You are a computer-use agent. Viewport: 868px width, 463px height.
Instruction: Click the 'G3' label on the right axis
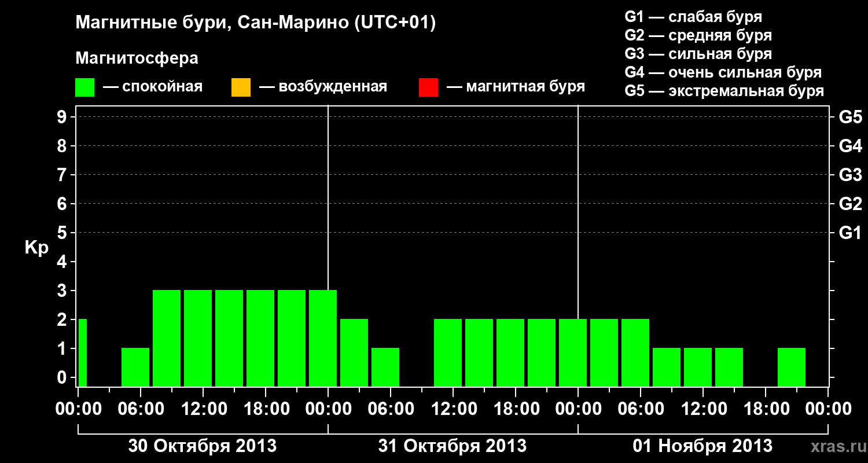pos(850,175)
